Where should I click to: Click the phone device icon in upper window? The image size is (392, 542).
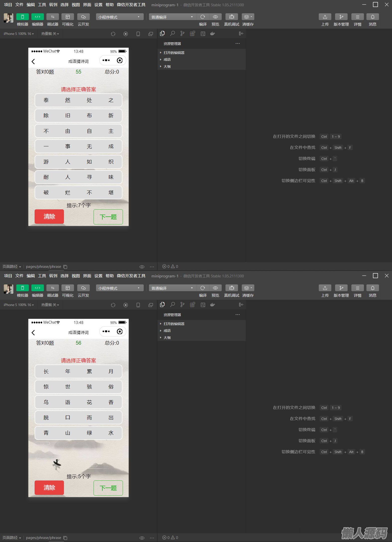click(x=138, y=34)
